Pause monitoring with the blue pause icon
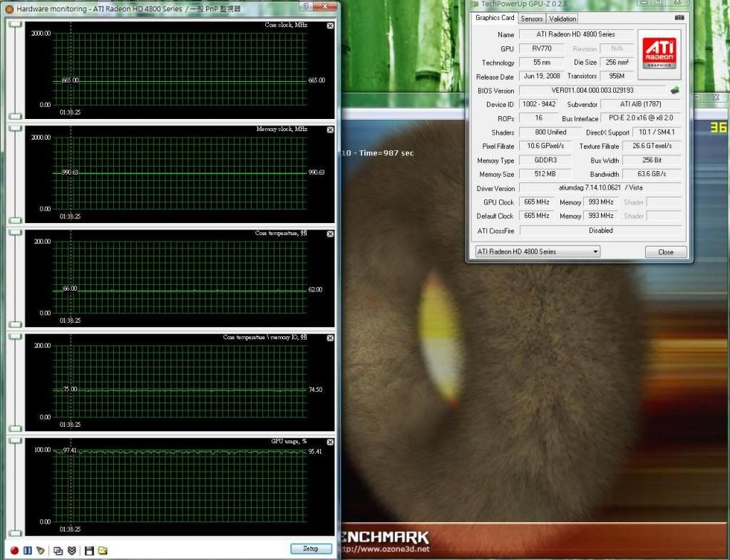Viewport: 730px width, 560px height. (28, 551)
